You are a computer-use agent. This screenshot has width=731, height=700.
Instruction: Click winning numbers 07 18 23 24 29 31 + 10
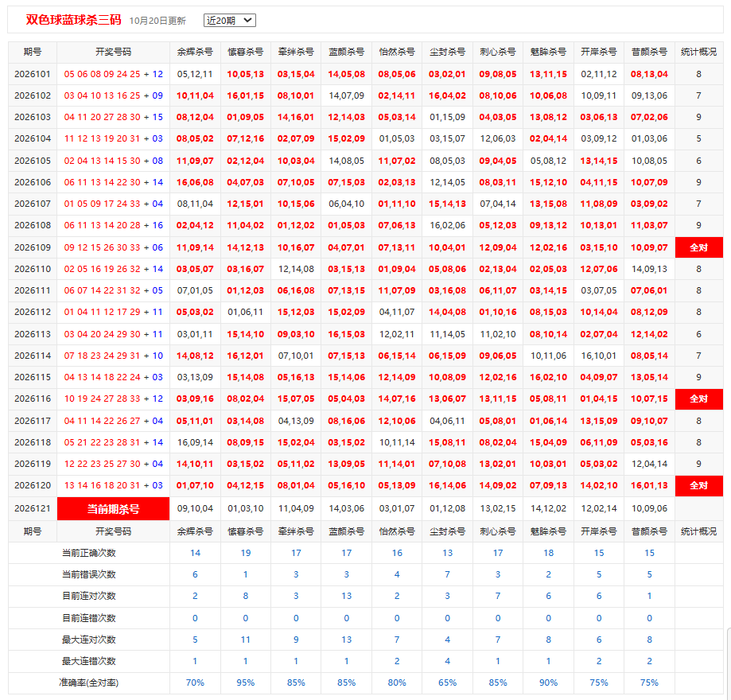pyautogui.click(x=113, y=356)
